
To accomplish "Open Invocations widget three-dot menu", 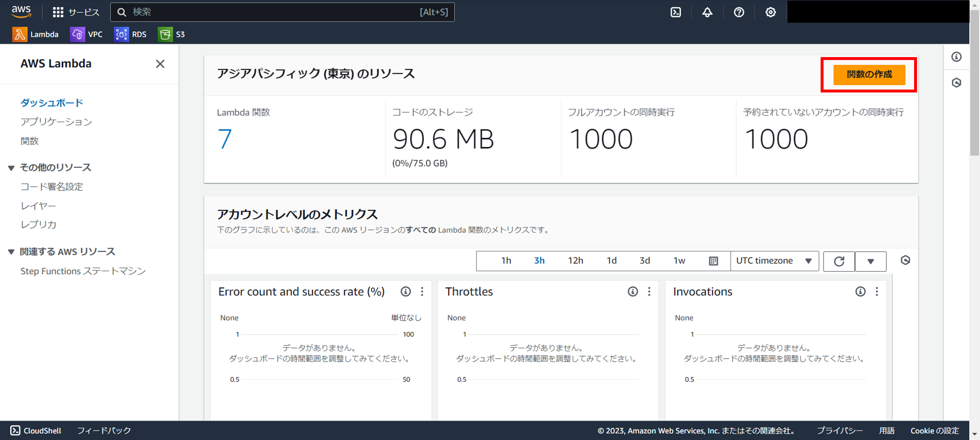I will pyautogui.click(x=876, y=291).
